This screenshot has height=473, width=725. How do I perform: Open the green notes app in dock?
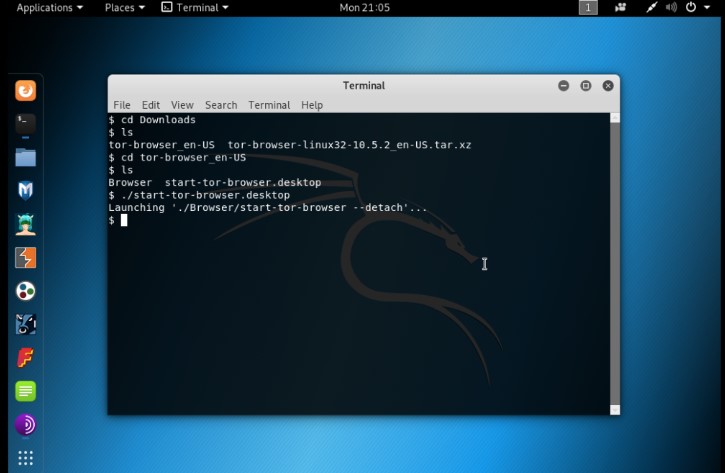25,391
